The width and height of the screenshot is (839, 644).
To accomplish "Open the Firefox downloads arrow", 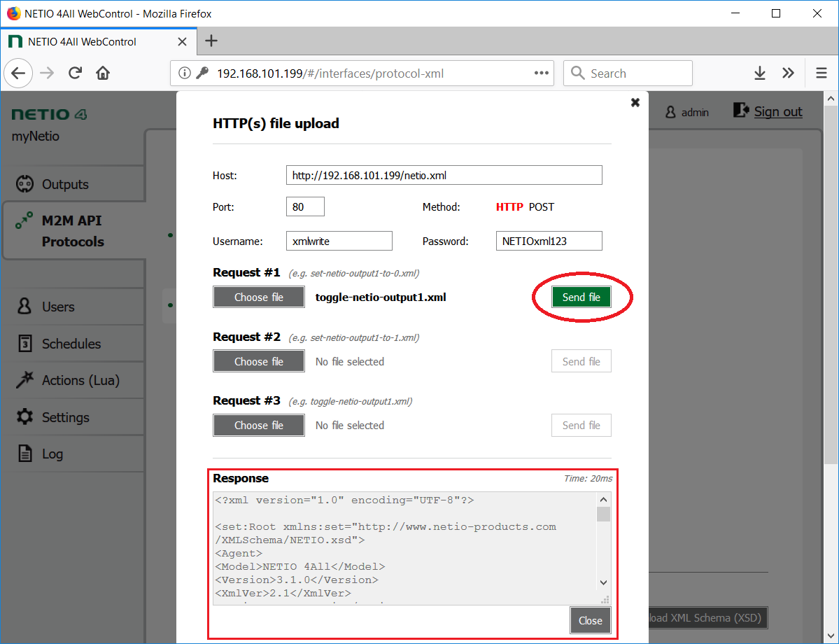I will [759, 73].
